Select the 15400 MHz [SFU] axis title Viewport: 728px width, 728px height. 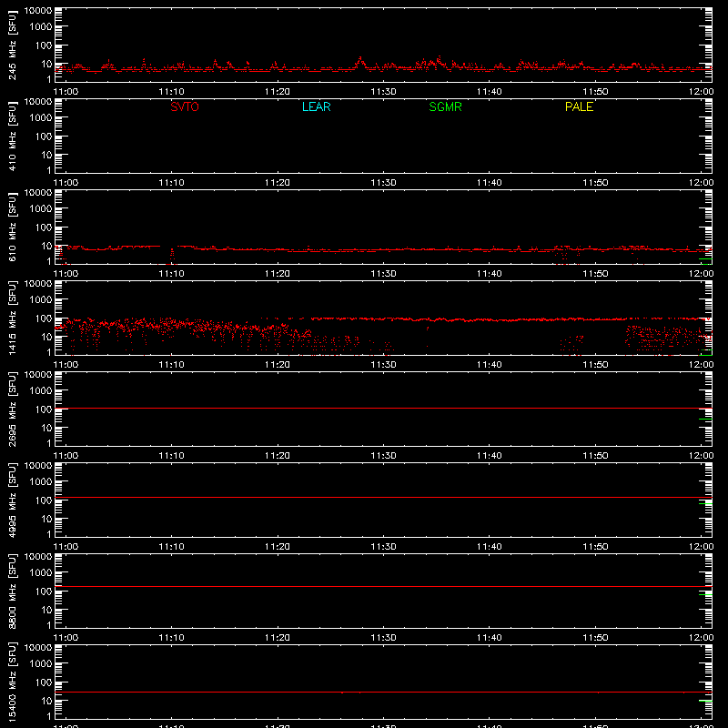click(x=12, y=682)
